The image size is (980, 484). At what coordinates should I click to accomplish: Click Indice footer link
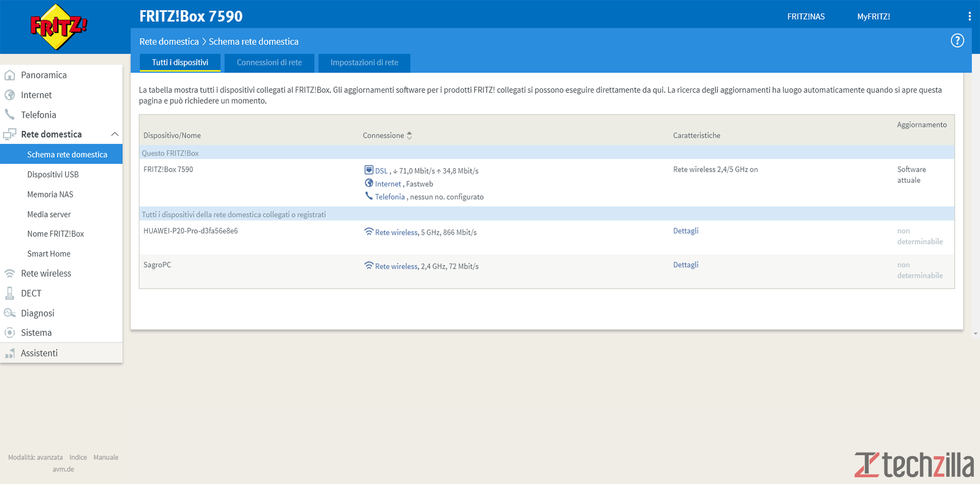(x=78, y=457)
